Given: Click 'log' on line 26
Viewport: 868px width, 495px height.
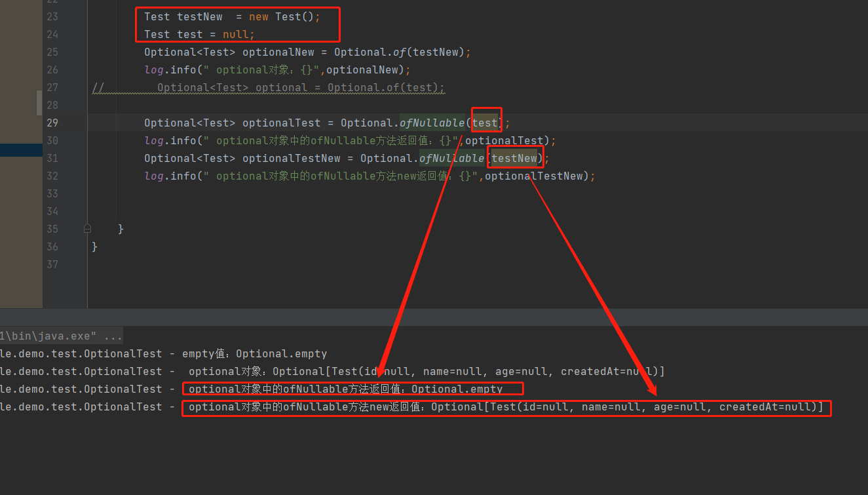Looking at the screenshot, I should click(x=154, y=69).
